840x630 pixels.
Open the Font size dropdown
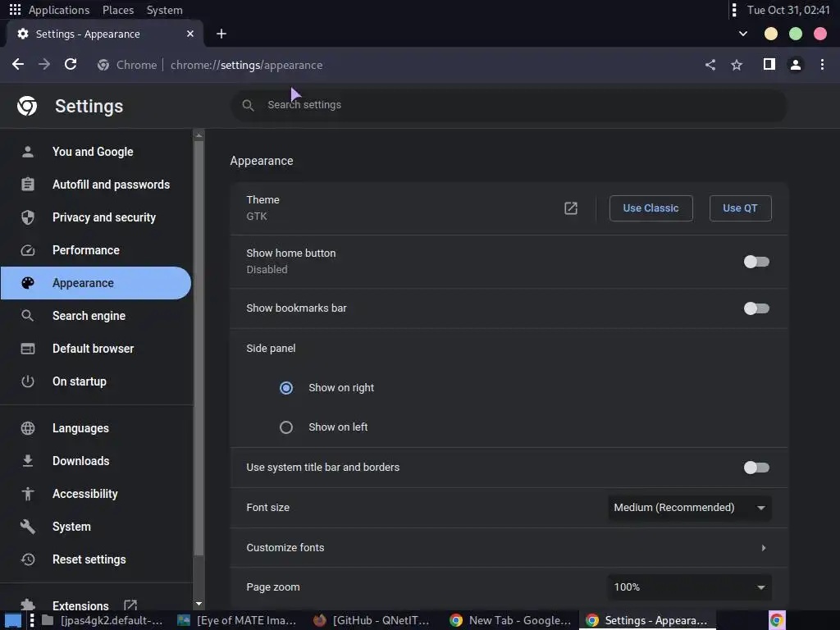[x=689, y=507]
